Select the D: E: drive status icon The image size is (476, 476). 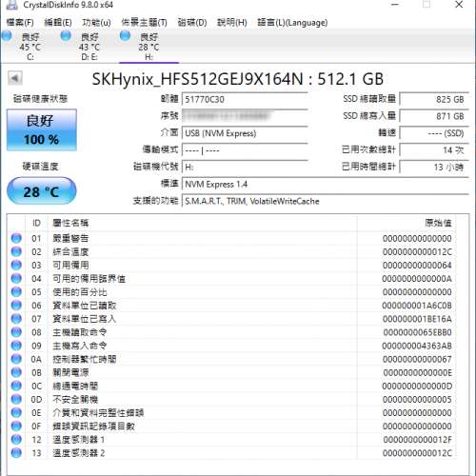pos(66,36)
